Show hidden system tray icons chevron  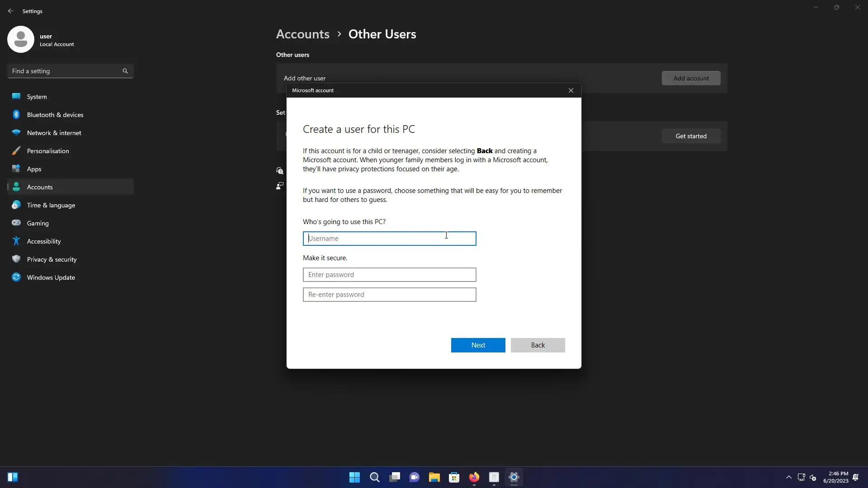coord(788,477)
